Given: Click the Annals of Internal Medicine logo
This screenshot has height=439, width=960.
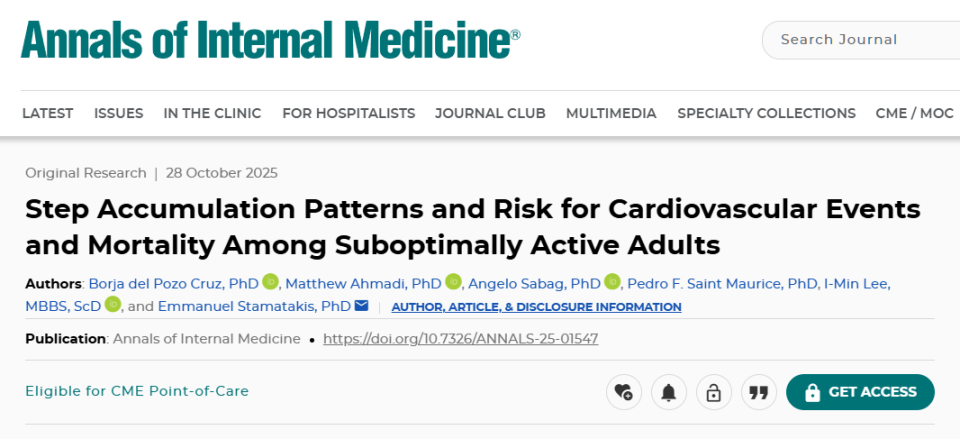Looking at the screenshot, I should point(270,38).
